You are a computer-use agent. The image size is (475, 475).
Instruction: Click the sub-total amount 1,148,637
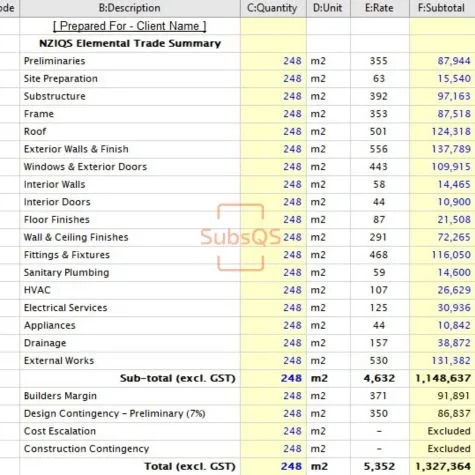443,378
